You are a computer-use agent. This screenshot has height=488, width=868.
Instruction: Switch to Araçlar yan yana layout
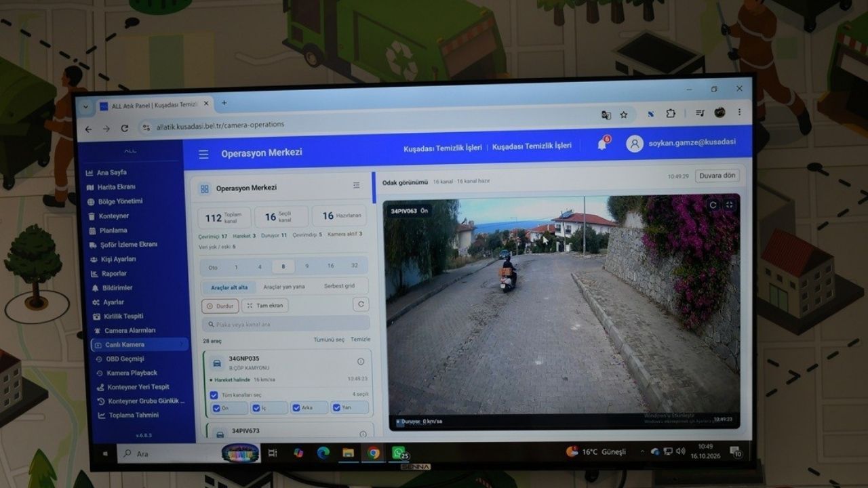point(284,287)
